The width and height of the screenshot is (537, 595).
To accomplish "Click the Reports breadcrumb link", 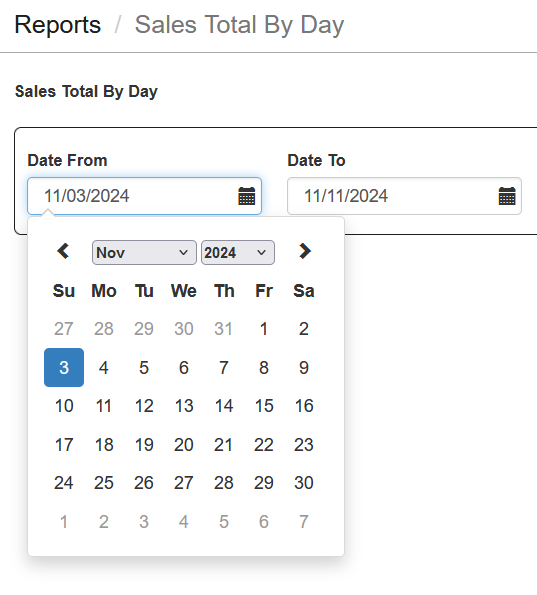I will pos(58,25).
